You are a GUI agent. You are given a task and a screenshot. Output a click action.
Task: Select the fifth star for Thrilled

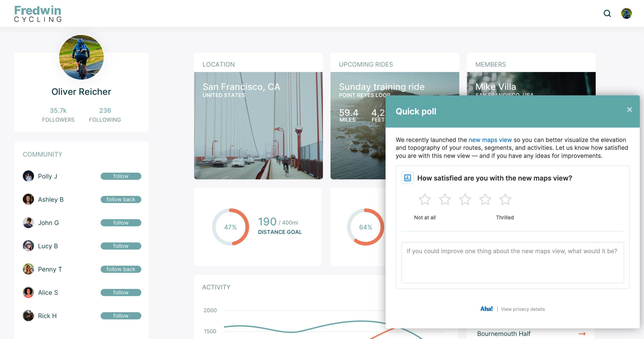tap(505, 199)
